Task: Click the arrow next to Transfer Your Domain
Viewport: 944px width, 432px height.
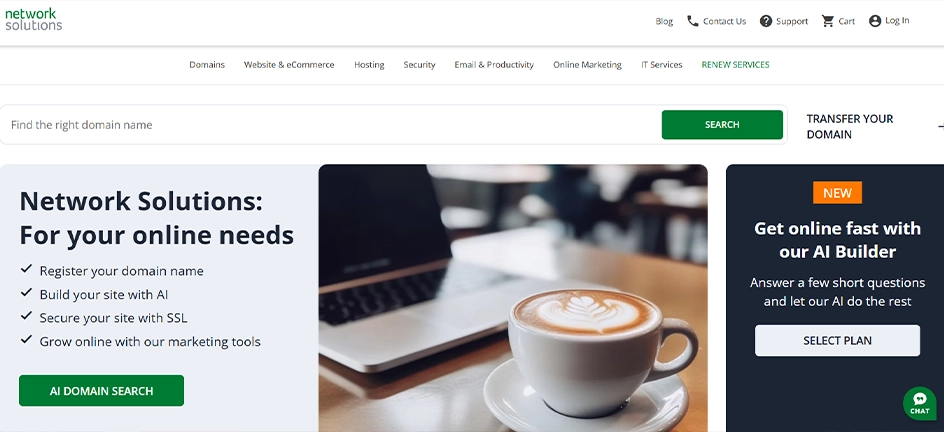Action: coord(940,126)
